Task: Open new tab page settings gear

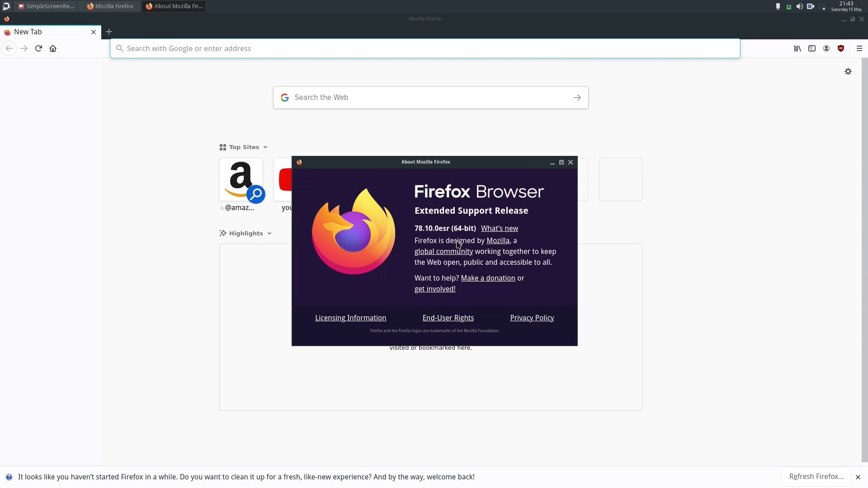Action: pyautogui.click(x=848, y=71)
